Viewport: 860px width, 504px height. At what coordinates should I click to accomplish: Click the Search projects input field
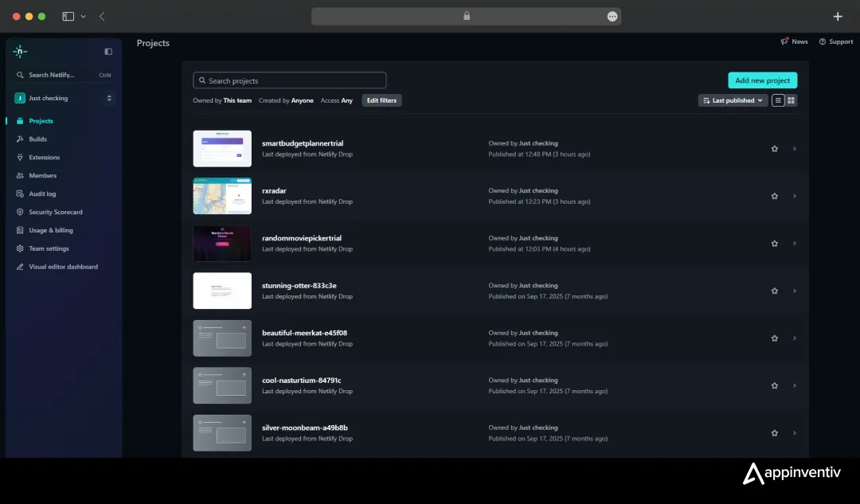pyautogui.click(x=289, y=80)
